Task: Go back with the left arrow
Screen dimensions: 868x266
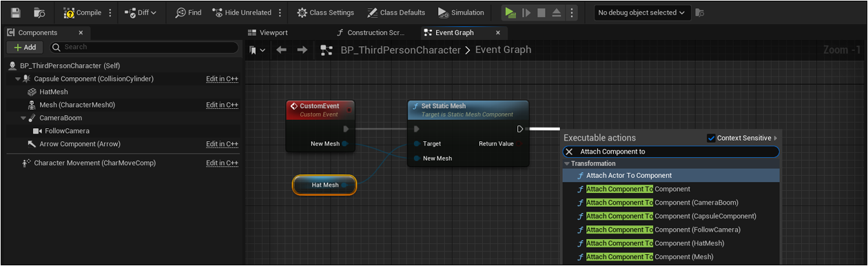Action: coord(281,50)
